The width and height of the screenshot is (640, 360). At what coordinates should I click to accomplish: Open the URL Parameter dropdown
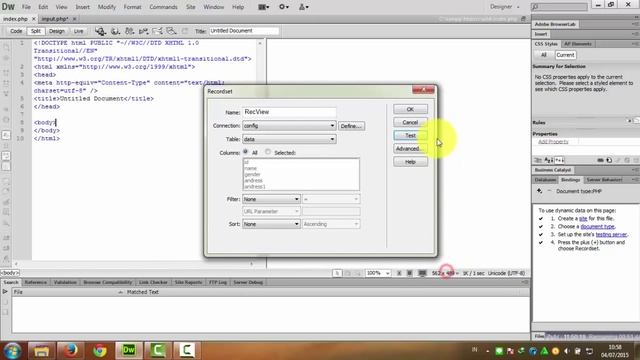(271, 211)
